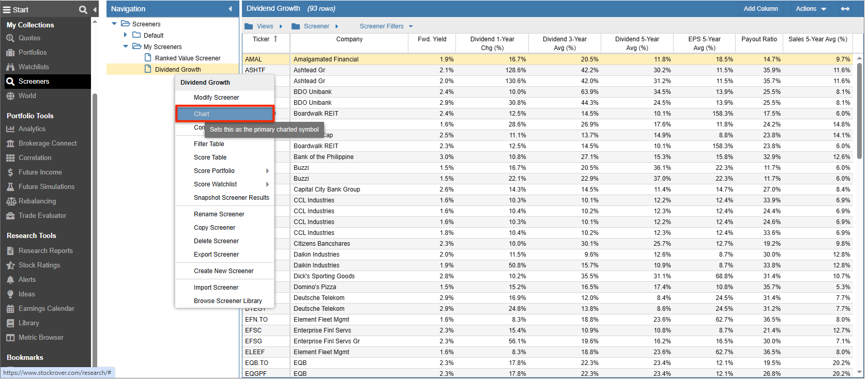Select Create New Screener
This screenshot has width=868, height=380.
click(x=224, y=271)
